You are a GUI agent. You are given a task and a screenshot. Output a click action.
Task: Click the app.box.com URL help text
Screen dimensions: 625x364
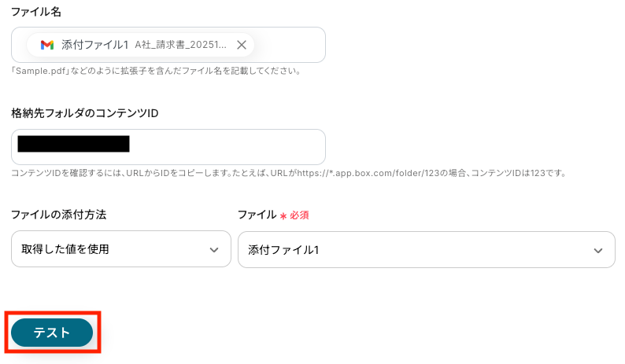pyautogui.click(x=288, y=172)
